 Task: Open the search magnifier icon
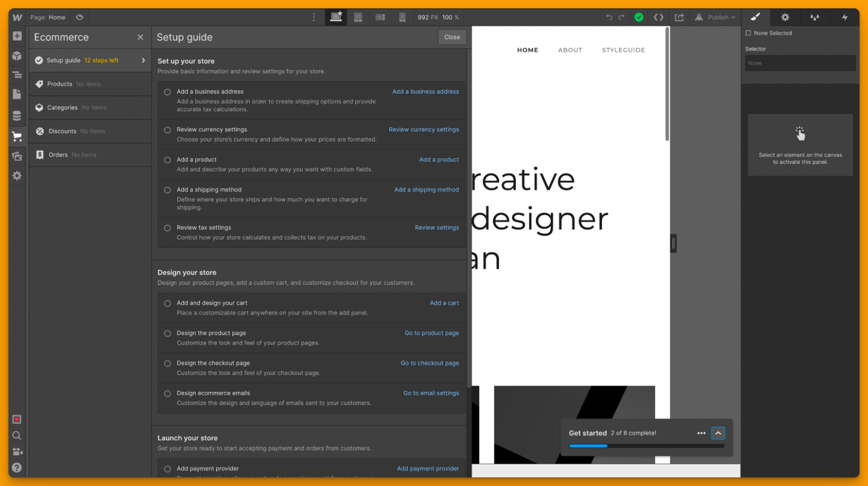pos(17,436)
